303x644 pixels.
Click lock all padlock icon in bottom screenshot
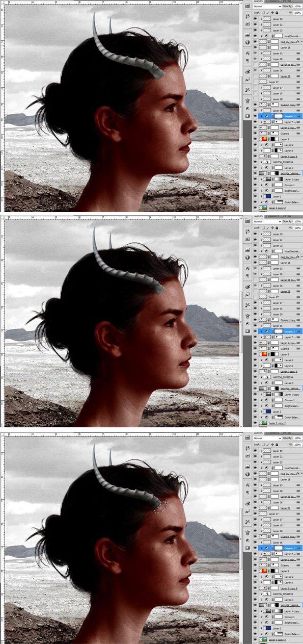277,445
